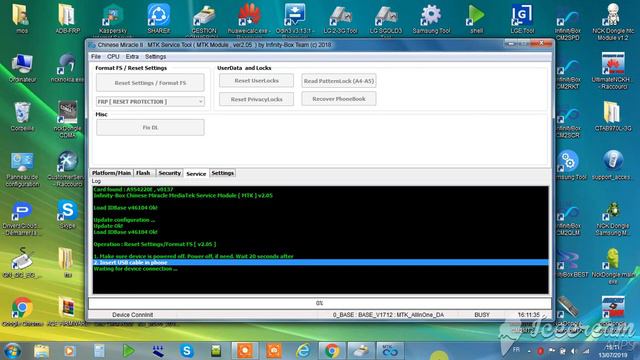Screen dimensions: 640x360
Task: Open the Settings menu in menu bar
Action: (156, 56)
